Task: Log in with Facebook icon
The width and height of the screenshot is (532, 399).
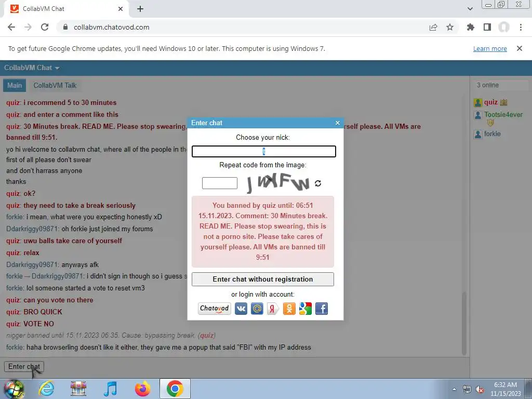Action: tap(322, 309)
